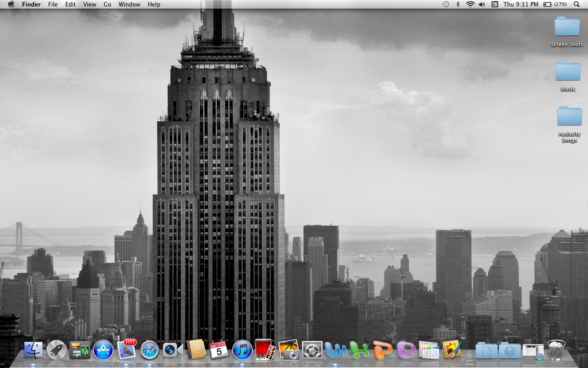Launch Microsoft Entourage purple E icon
This screenshot has width=588, height=368.
point(406,350)
